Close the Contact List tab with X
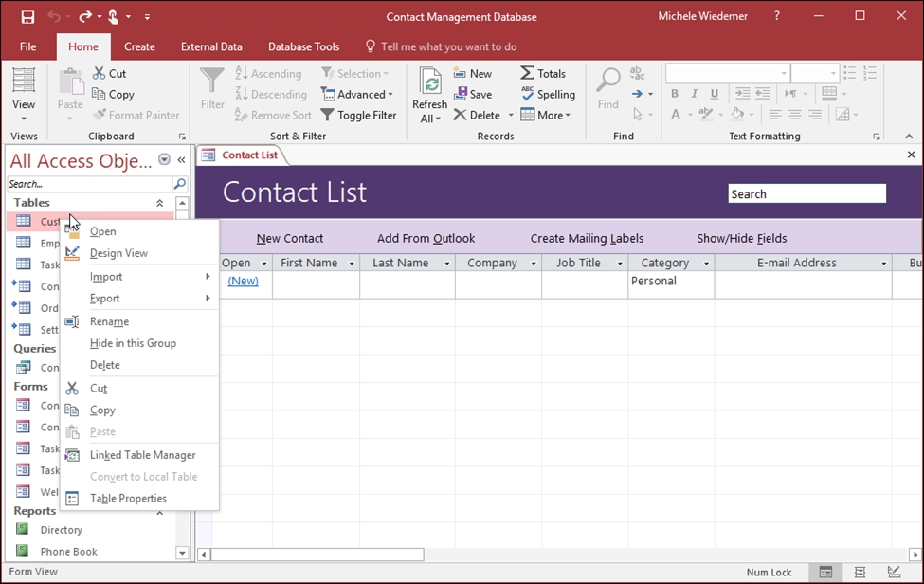The image size is (924, 584). pos(911,155)
